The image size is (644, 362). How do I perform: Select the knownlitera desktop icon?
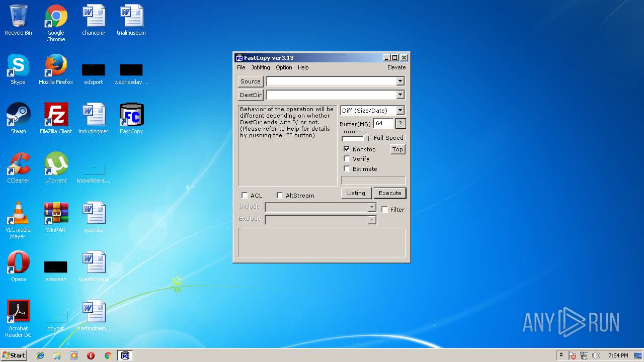pyautogui.click(x=94, y=172)
